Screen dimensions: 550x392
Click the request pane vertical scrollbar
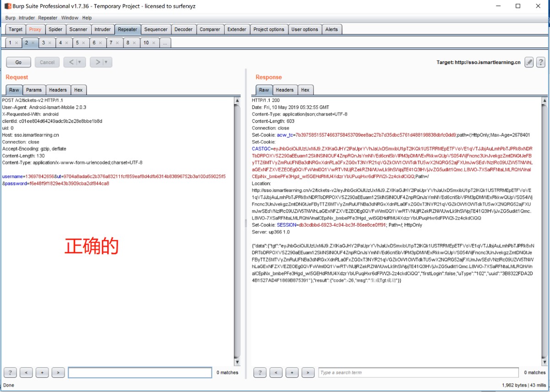[237, 231]
